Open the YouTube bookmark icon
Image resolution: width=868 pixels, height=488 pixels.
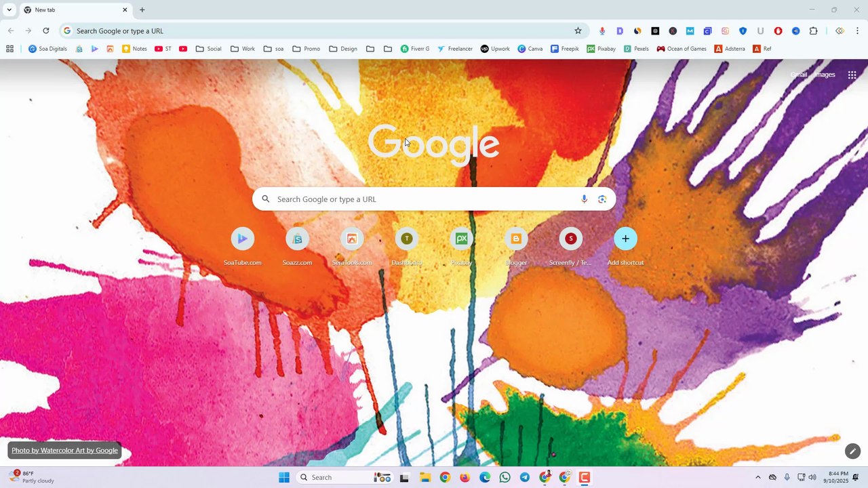[183, 49]
